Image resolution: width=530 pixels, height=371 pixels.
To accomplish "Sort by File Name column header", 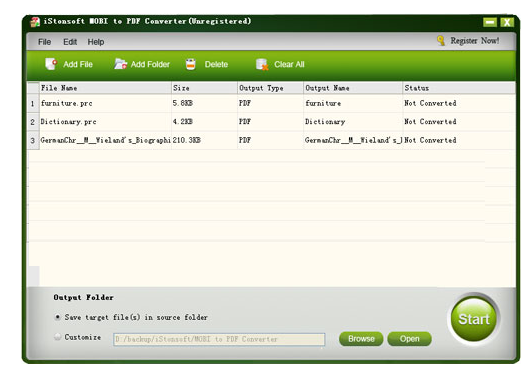I will coord(105,88).
